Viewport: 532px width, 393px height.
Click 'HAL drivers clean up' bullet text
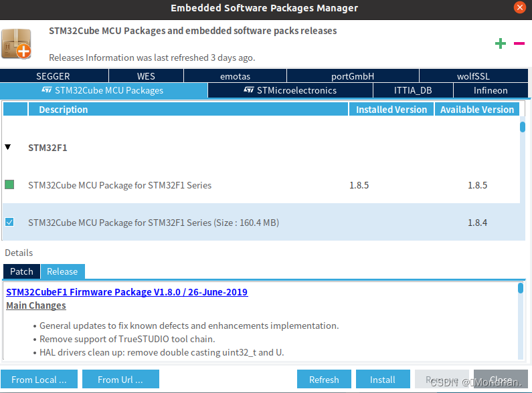tap(161, 352)
